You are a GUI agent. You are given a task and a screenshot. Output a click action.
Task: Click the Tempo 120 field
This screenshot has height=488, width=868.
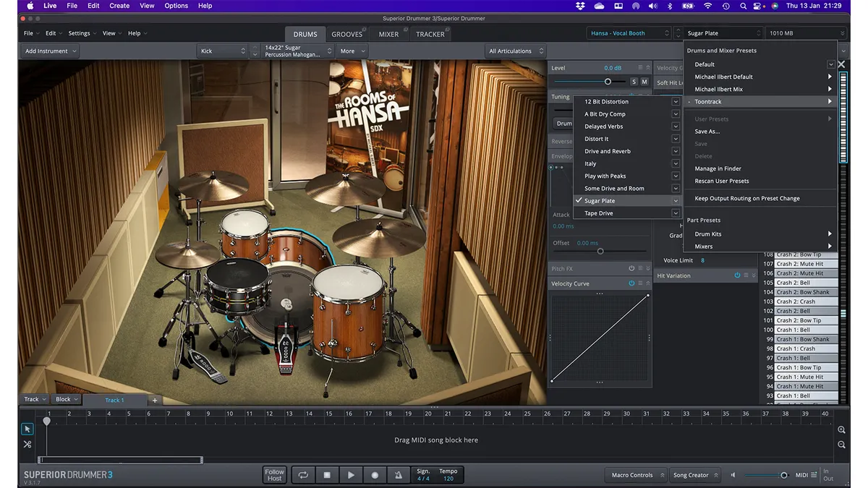(448, 475)
